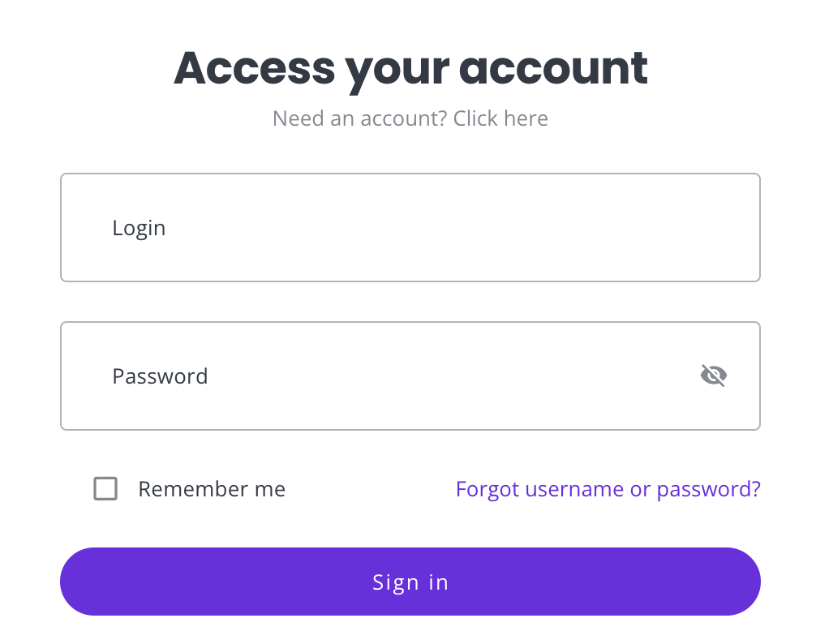
Task: Show password using the crossed-eye icon
Action: (714, 376)
